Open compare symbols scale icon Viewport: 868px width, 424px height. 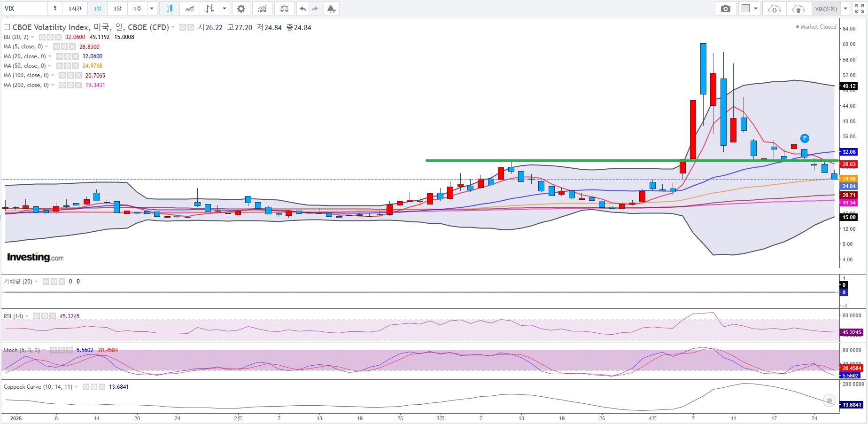point(284,8)
